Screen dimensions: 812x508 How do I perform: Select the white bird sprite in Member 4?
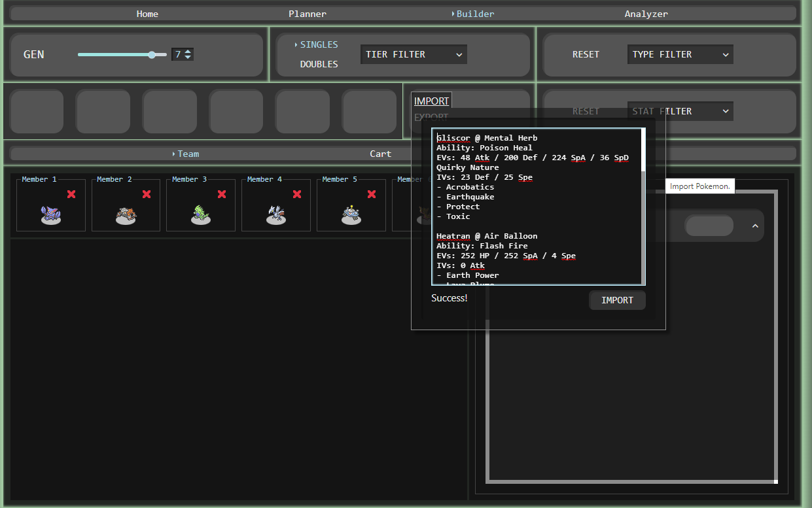[276, 215]
